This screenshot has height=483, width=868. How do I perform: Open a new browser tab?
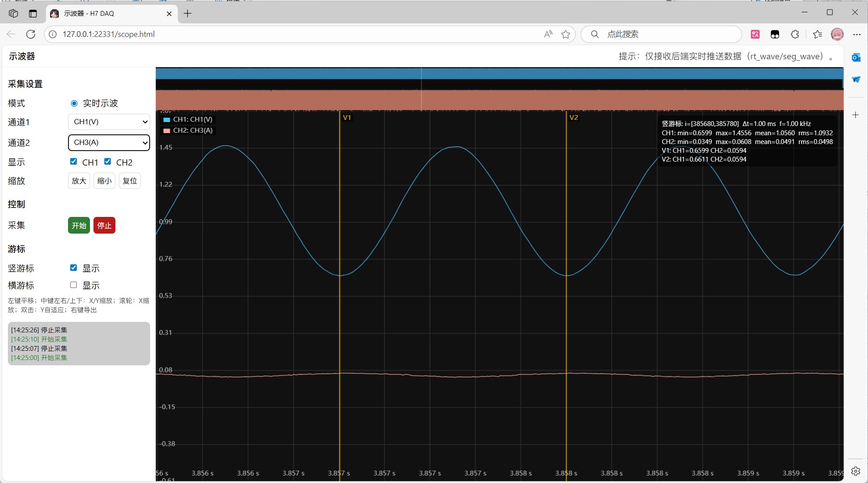187,13
